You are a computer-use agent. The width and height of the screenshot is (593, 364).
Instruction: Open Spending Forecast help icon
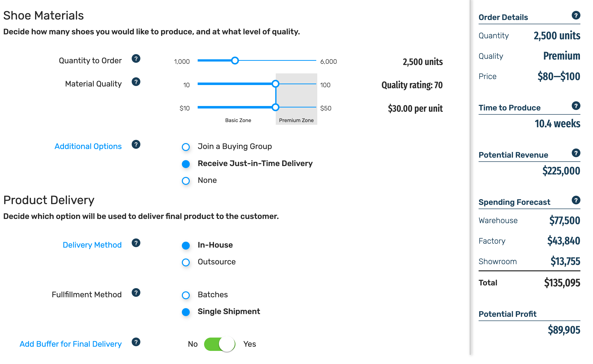click(576, 200)
